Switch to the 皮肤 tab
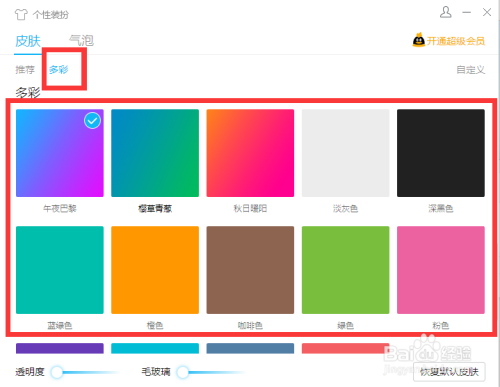Viewport: 500px width, 387px height. click(x=28, y=41)
